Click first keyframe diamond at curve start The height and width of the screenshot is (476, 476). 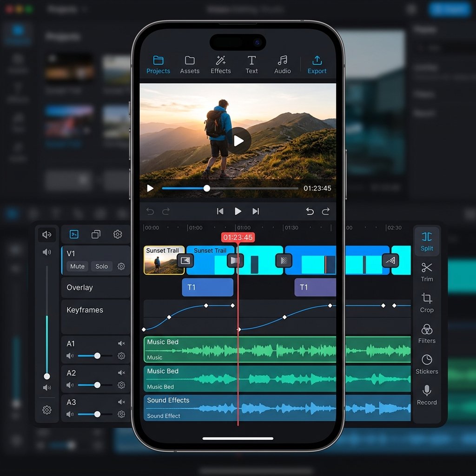point(144,330)
